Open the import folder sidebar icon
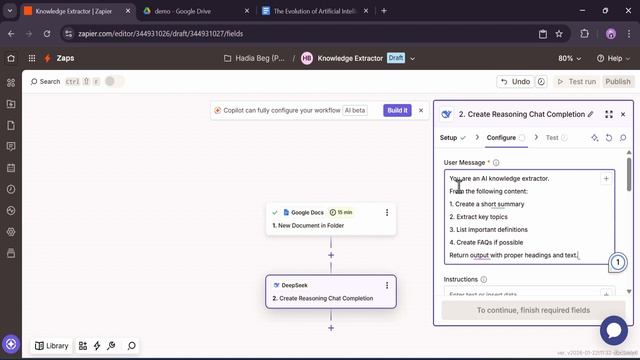 [11, 104]
